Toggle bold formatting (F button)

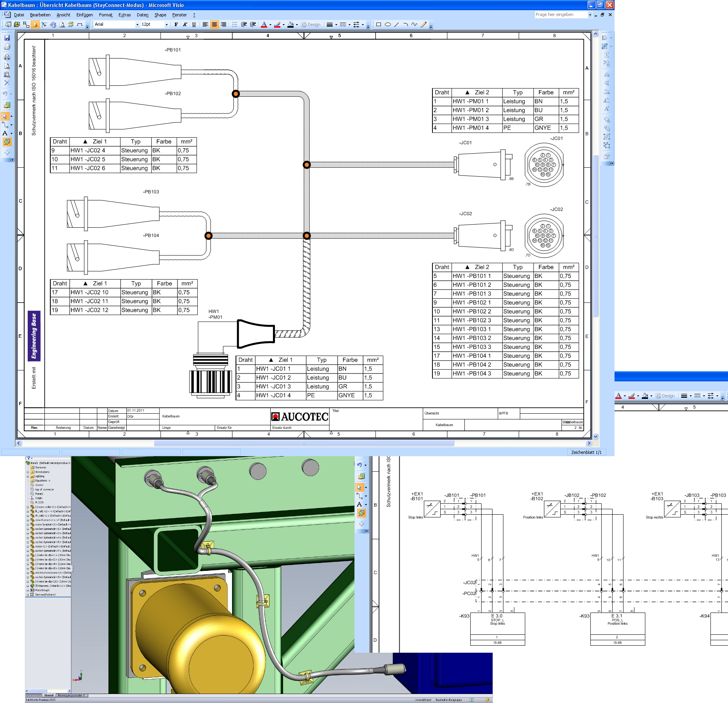click(x=176, y=25)
